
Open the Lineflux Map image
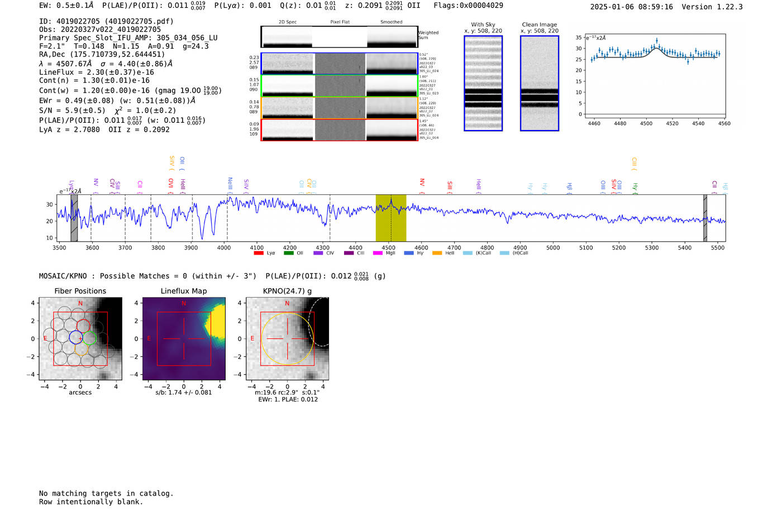coord(184,339)
